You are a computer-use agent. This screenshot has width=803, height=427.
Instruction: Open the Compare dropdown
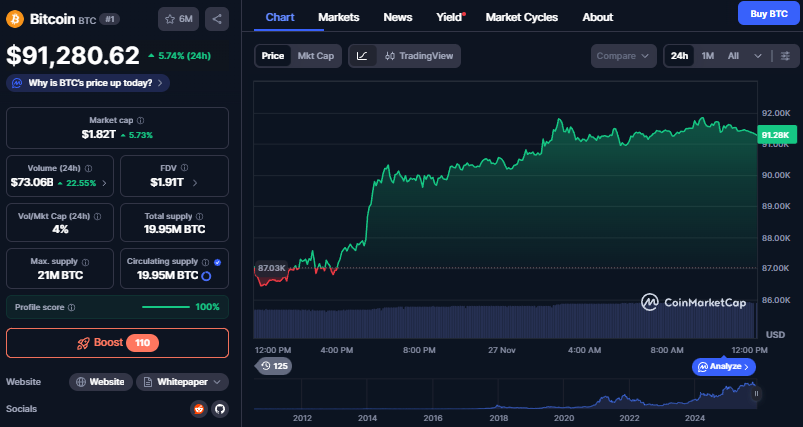[x=623, y=56]
